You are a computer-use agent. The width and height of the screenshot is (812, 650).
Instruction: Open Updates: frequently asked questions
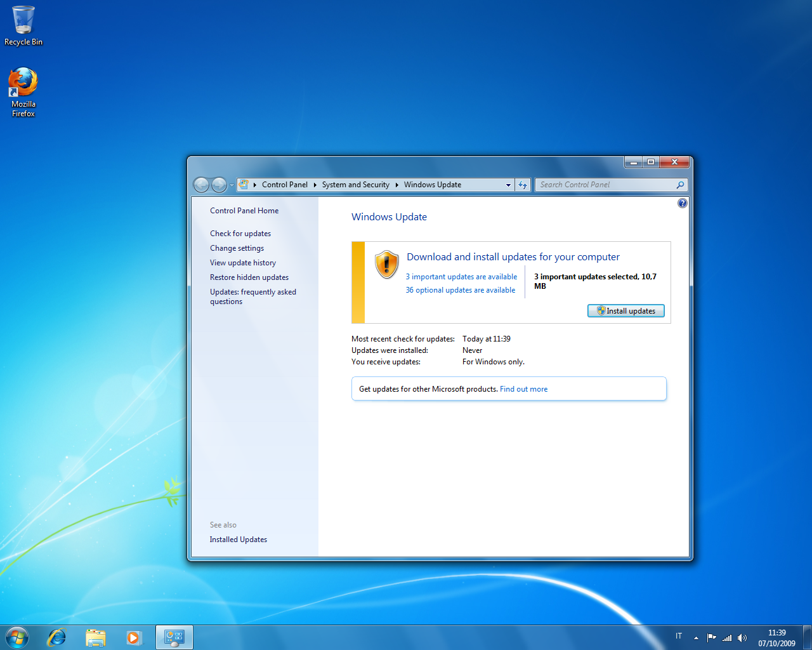tap(253, 296)
